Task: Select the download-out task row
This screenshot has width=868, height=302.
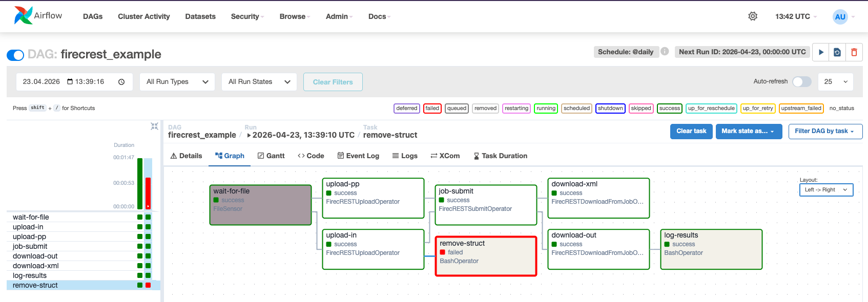Action: click(84, 256)
